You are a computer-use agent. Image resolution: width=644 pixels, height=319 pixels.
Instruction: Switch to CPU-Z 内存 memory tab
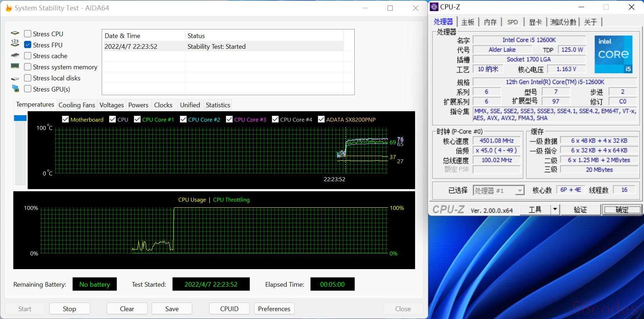click(490, 22)
